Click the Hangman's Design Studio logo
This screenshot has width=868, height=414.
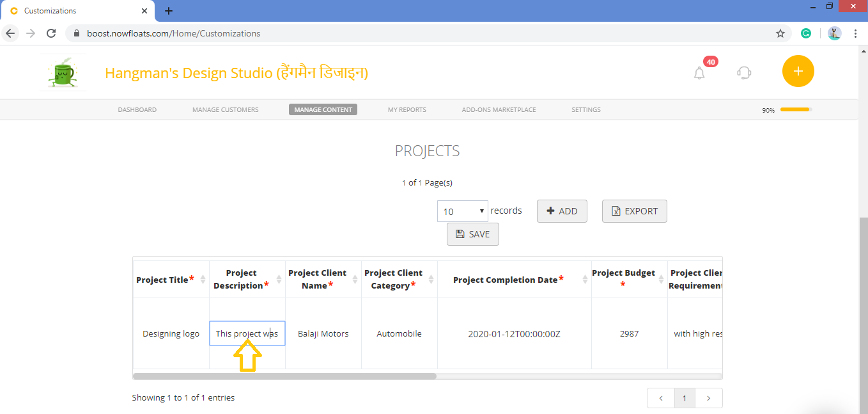pyautogui.click(x=62, y=72)
